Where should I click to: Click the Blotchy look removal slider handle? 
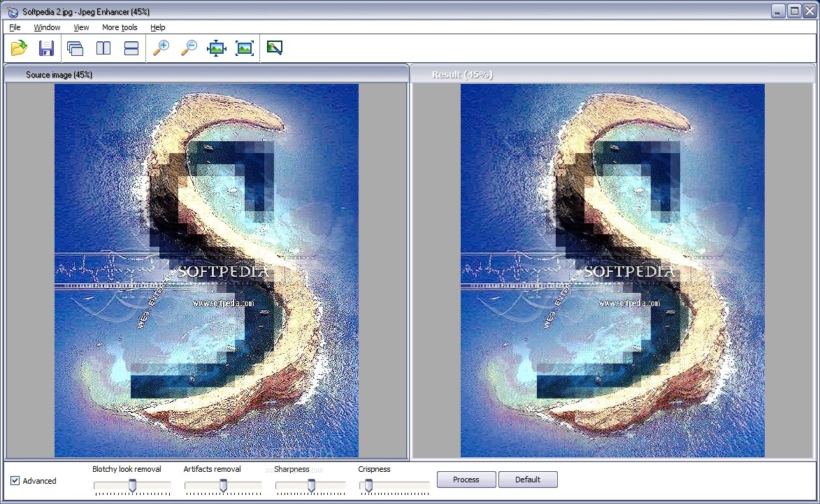[132, 486]
